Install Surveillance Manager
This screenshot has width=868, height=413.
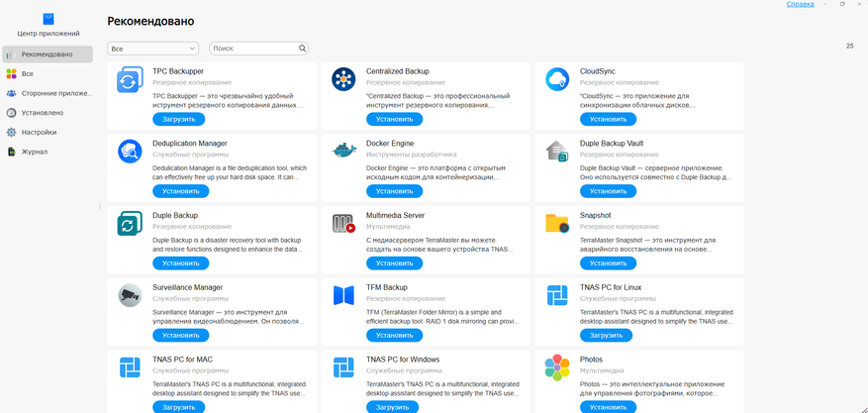(x=180, y=335)
